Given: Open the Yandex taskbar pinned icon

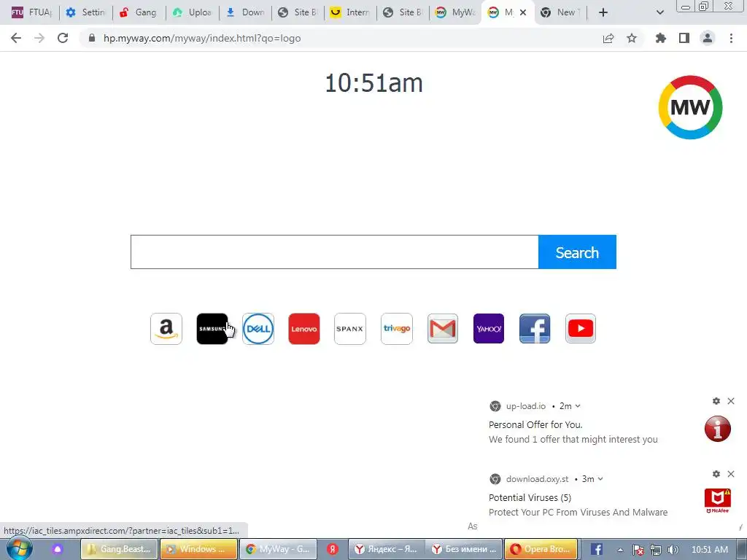Looking at the screenshot, I should pos(333,549).
